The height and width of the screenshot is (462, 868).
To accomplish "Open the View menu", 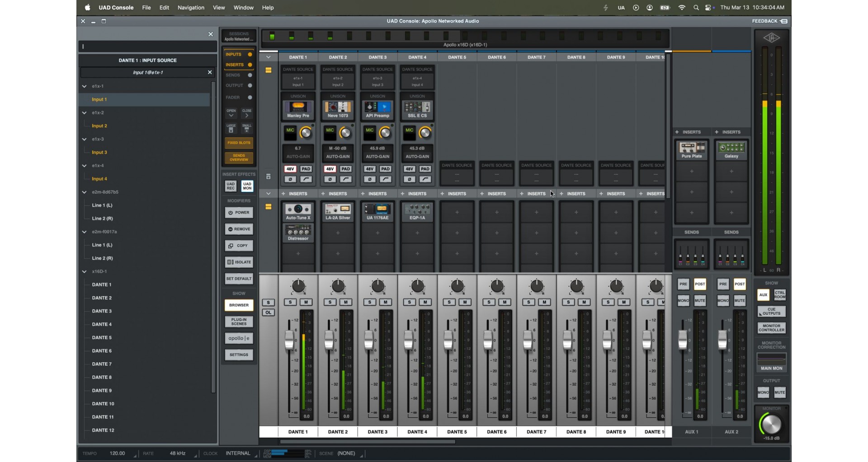I will 219,8.
